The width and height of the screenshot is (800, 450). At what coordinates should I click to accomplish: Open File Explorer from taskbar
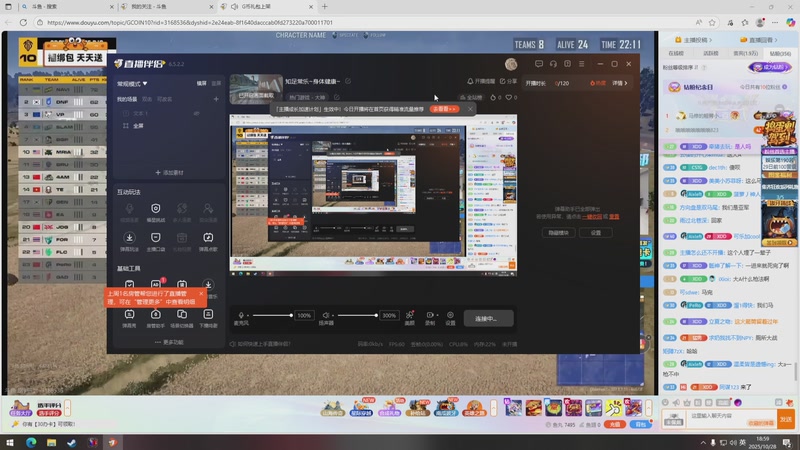click(x=52, y=442)
